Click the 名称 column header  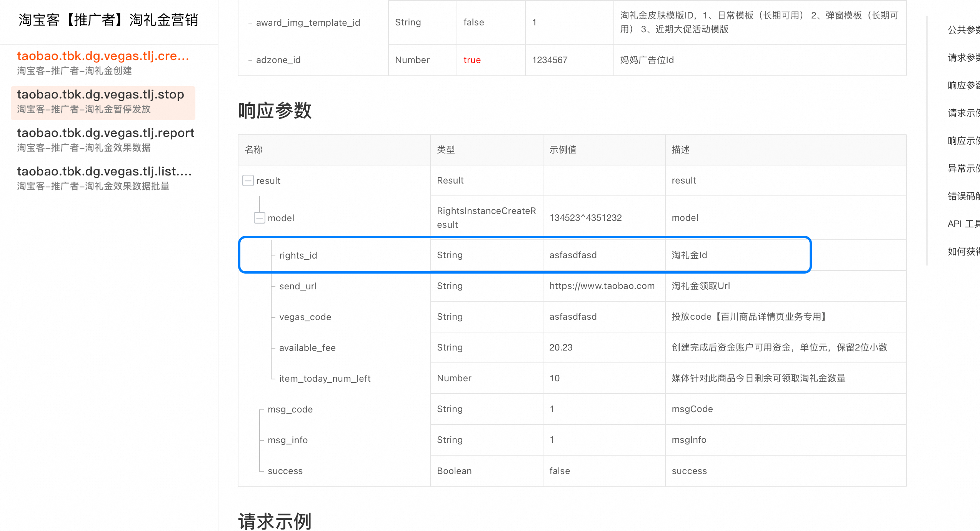pos(253,150)
